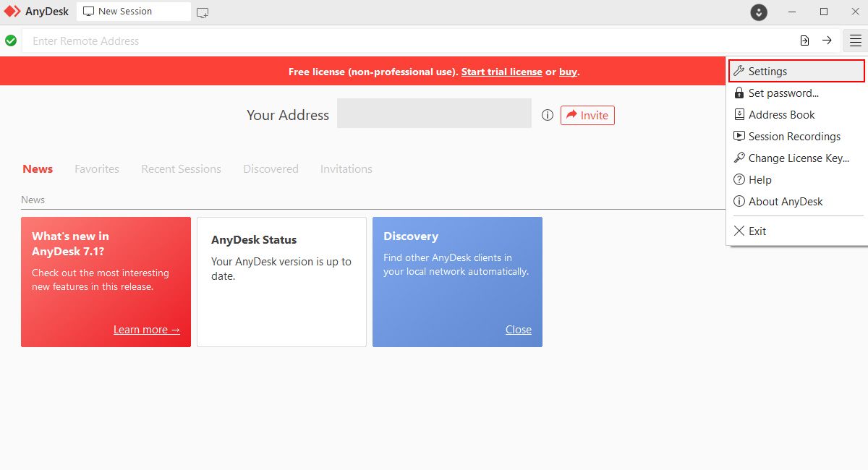Click the Start trial license link

click(x=502, y=72)
